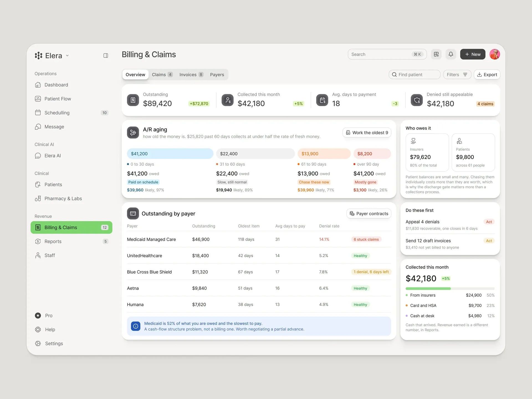
Task: Open notifications via the bell icon
Action: click(x=451, y=54)
